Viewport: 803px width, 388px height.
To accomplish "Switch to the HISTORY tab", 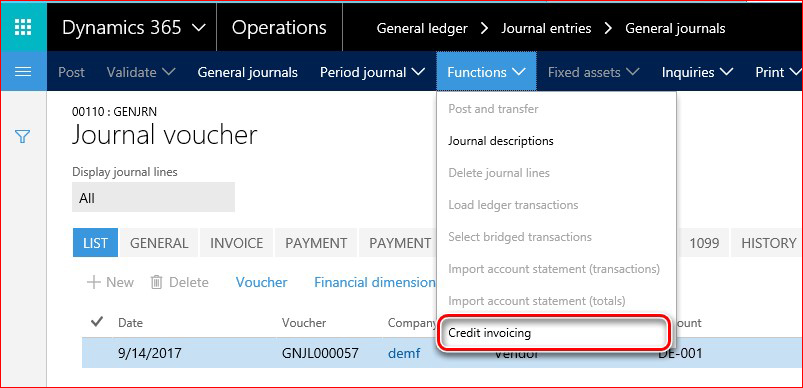I will 768,243.
